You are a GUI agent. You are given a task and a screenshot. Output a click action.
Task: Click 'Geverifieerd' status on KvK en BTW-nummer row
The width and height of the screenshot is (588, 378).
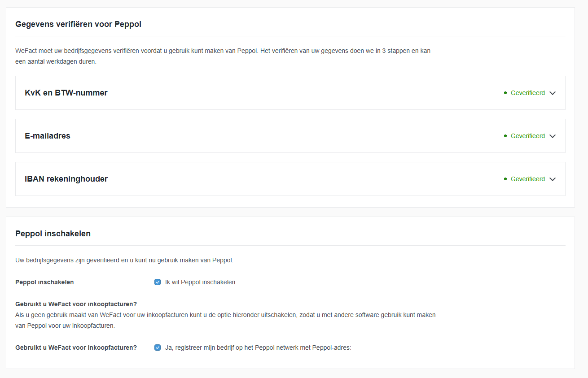pyautogui.click(x=527, y=93)
